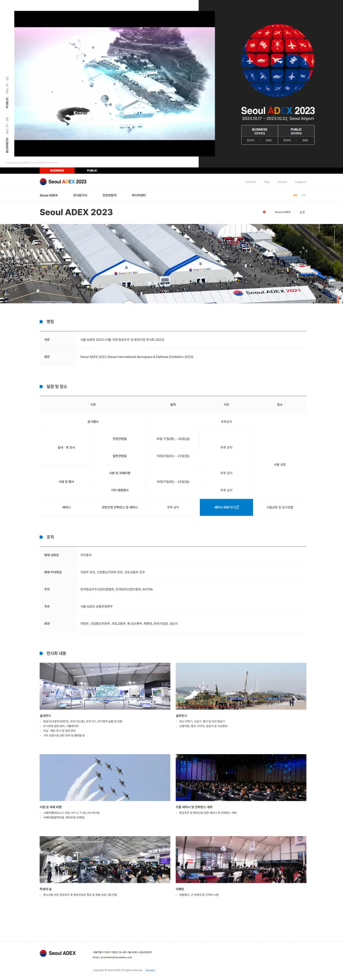Select 한국어 under PUBLIC on the splash panel
343x980 pixels.
tap(287, 140)
